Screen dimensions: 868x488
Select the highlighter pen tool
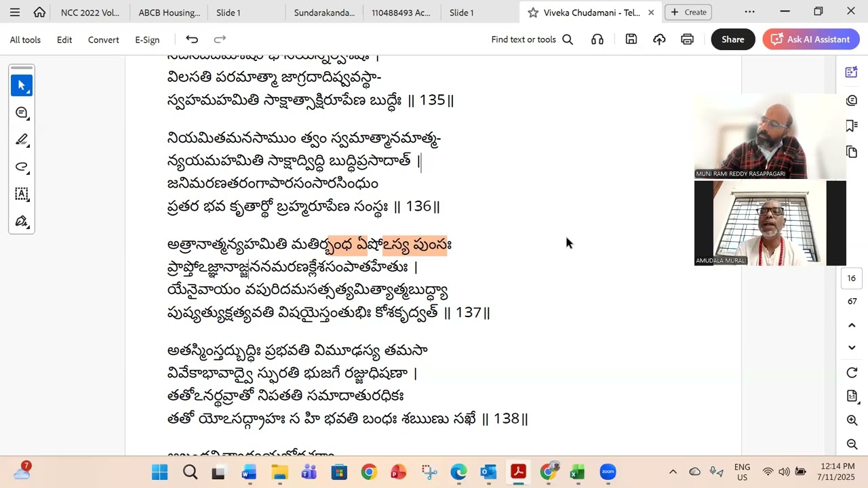coord(22,140)
